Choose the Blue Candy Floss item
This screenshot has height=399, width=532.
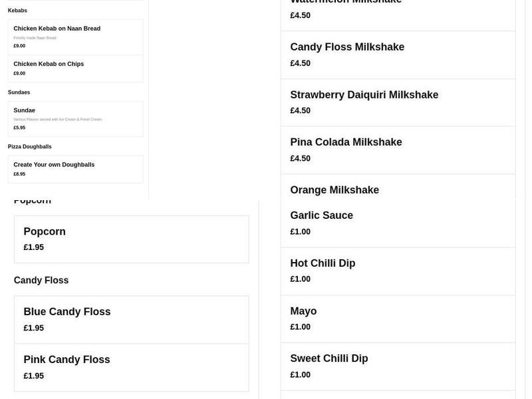coord(130,319)
